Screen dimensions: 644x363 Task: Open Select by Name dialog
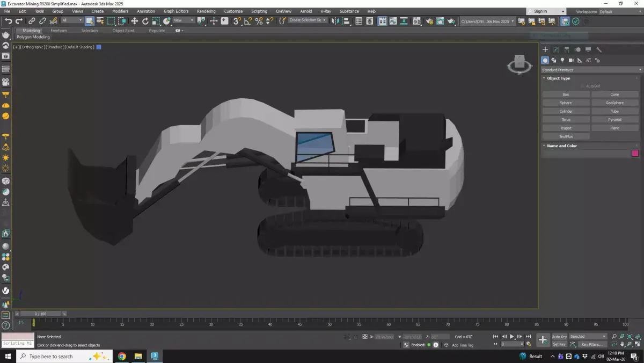(x=100, y=21)
